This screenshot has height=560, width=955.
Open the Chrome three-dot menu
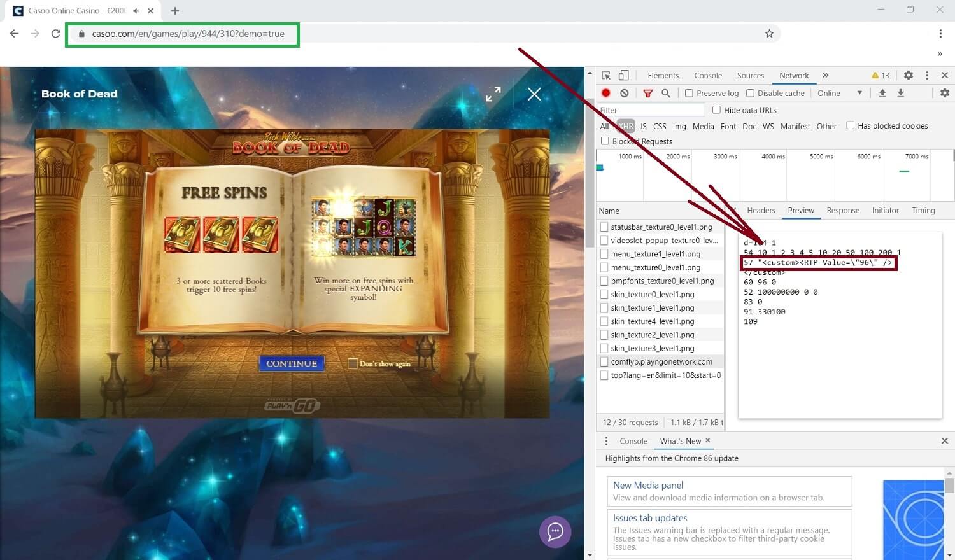[x=940, y=34]
